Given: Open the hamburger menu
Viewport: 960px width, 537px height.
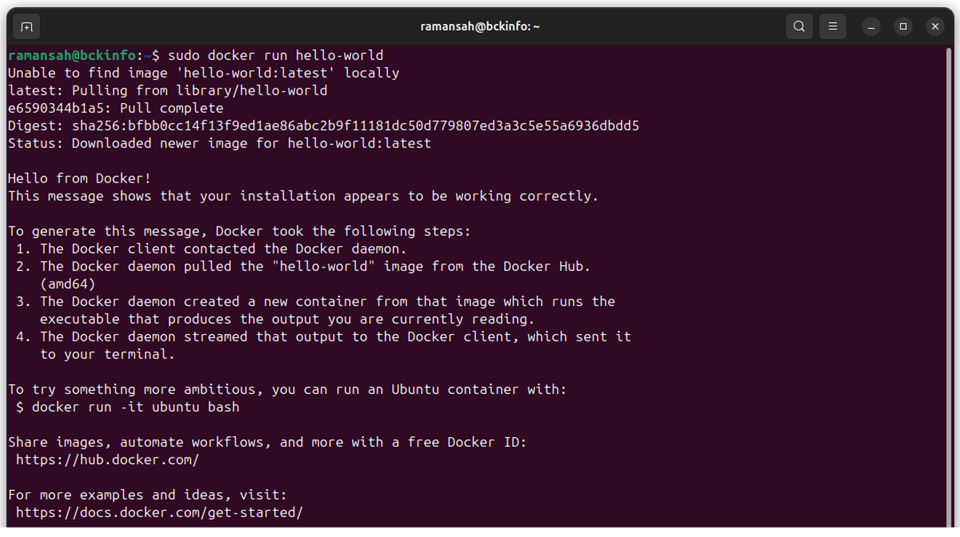Looking at the screenshot, I should pos(833,26).
